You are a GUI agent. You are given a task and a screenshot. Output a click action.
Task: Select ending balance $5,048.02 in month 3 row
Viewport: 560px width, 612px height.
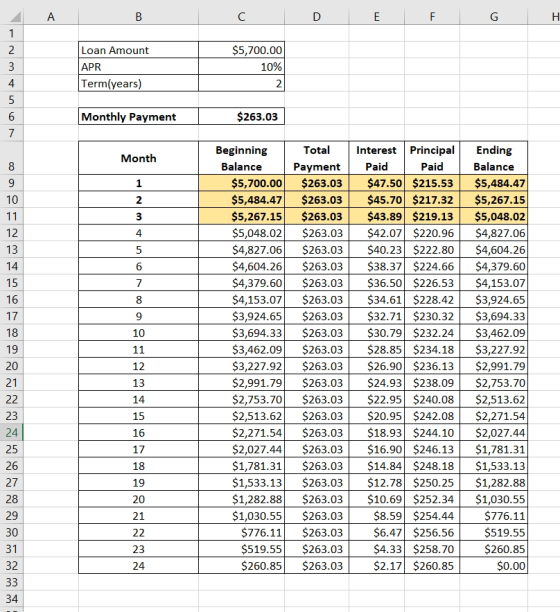click(494, 216)
